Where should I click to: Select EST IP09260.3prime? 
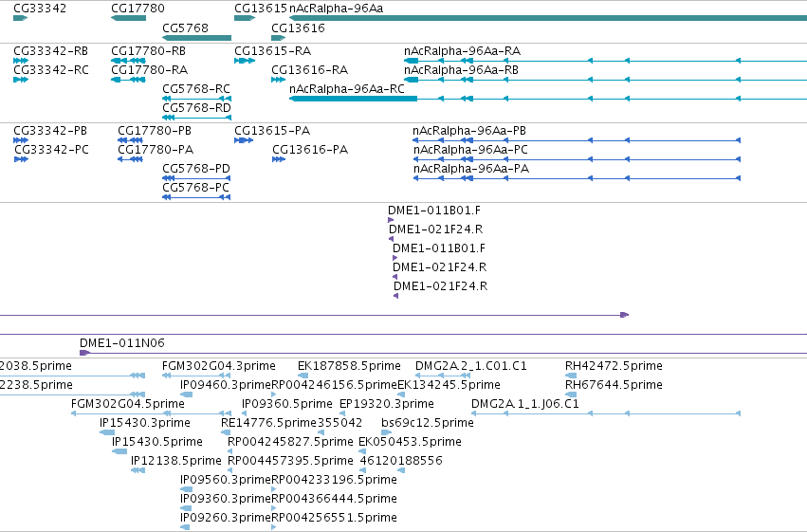(x=185, y=527)
